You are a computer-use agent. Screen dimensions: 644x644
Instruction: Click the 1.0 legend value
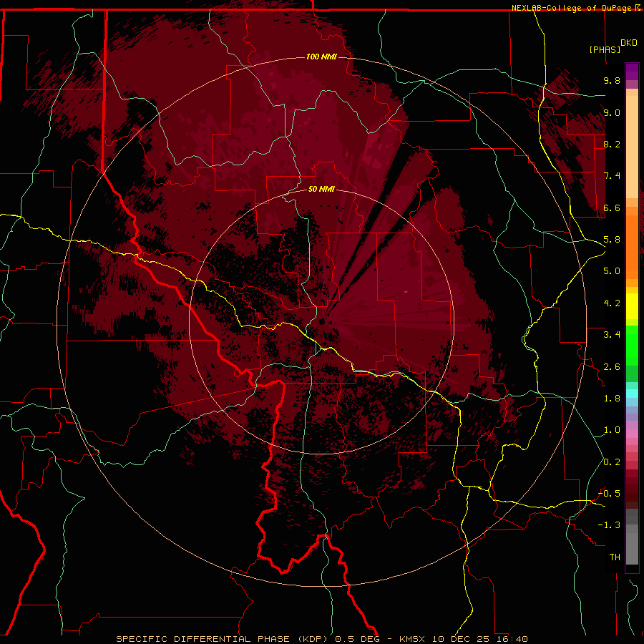612,430
